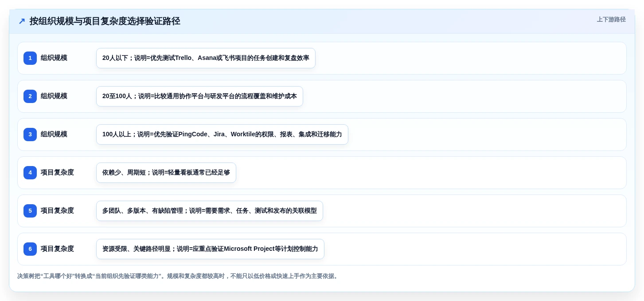Click the footer note starting with 决策树把
This screenshot has width=644, height=301.
[x=179, y=276]
